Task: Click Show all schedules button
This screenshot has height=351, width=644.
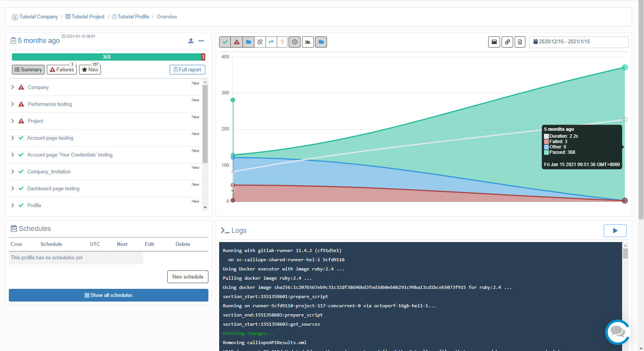Action: click(109, 295)
